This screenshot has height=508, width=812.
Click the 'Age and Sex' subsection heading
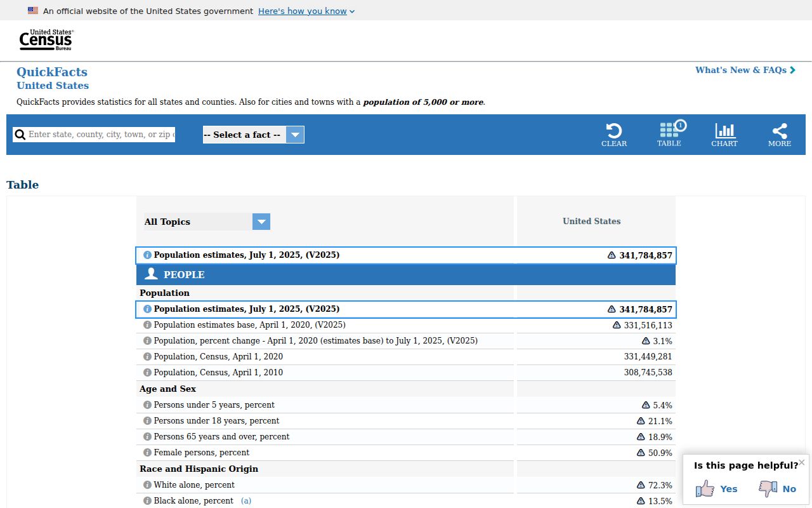(x=168, y=389)
